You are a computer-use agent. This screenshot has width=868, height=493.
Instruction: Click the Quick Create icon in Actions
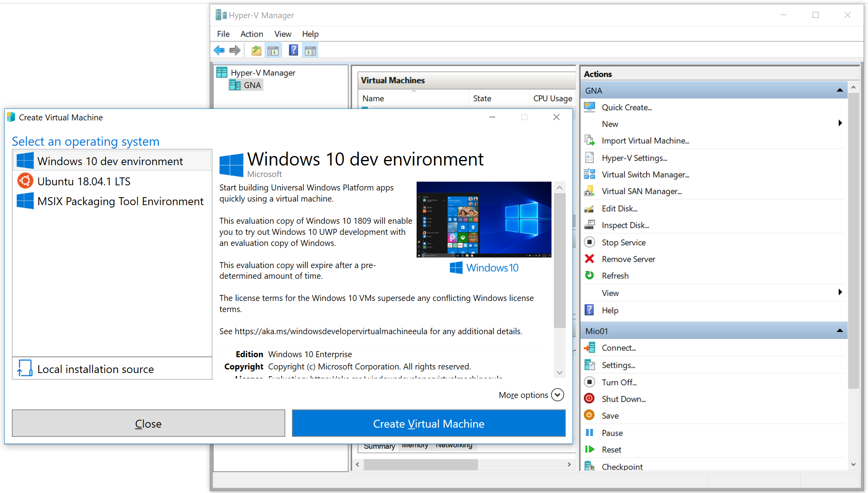coord(589,107)
